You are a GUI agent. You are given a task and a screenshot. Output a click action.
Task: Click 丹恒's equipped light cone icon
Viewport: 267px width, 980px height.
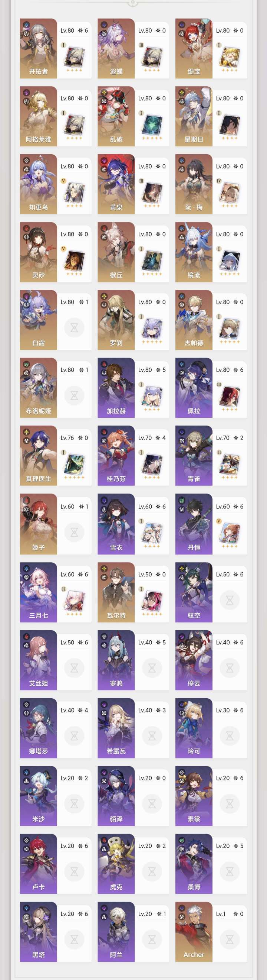[230, 532]
